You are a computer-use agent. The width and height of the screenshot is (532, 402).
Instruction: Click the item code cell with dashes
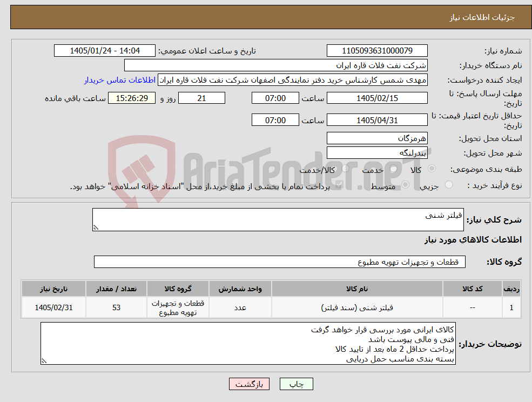[472, 307]
